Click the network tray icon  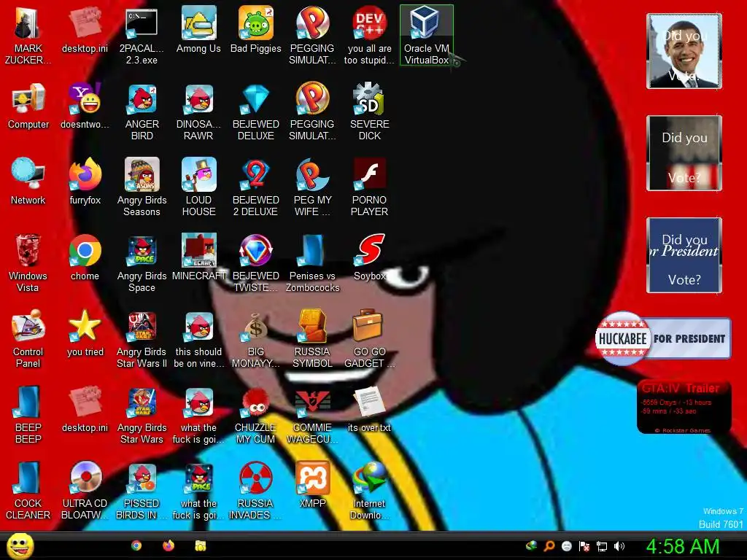602,546
